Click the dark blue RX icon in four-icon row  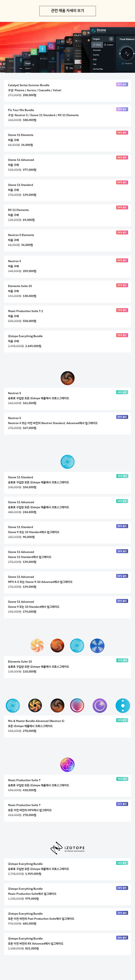[97, 645]
